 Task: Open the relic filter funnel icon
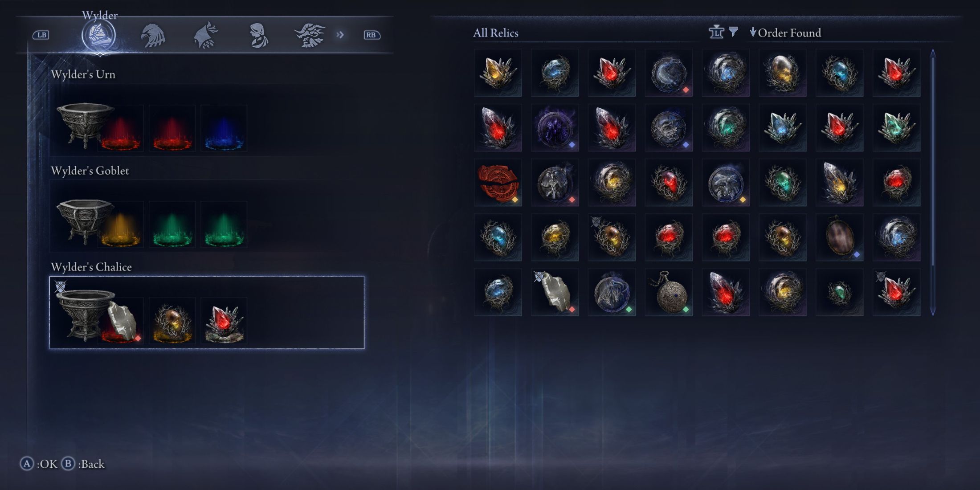tap(733, 32)
